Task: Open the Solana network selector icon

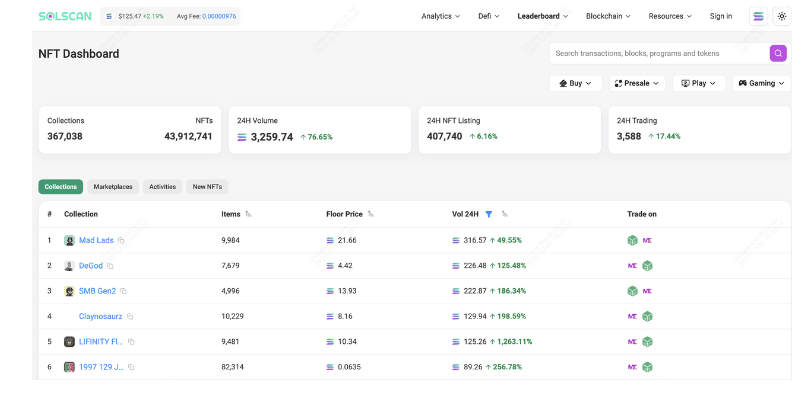Action: point(758,16)
